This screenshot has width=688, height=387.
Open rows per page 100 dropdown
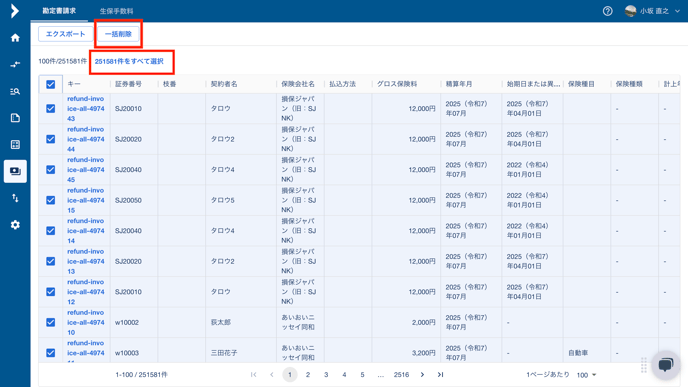pyautogui.click(x=587, y=375)
